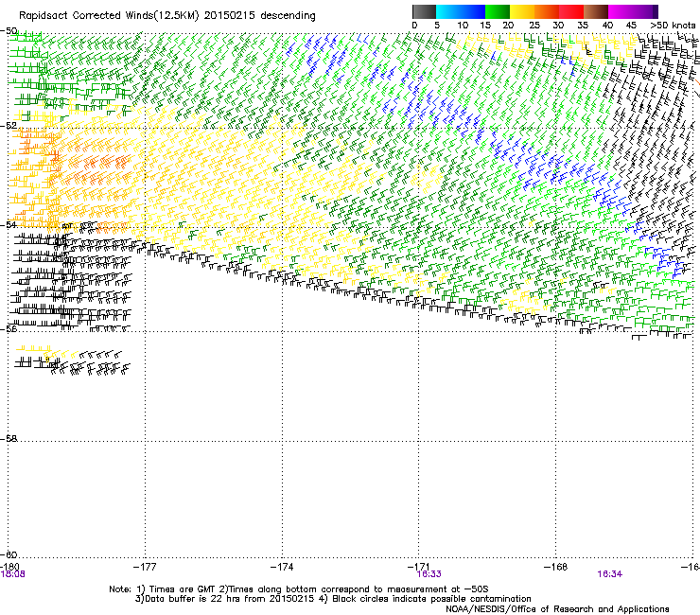700x615 pixels.
Task: Click the cyan 5-10 knots legend swatch
Action: click(448, 11)
